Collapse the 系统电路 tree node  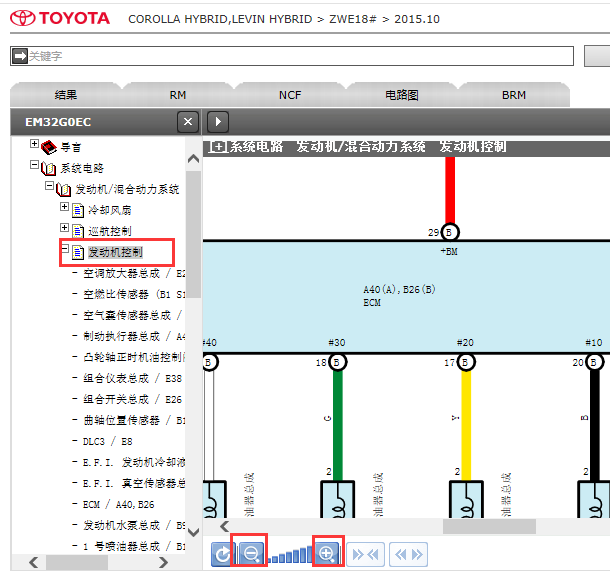pos(34,165)
